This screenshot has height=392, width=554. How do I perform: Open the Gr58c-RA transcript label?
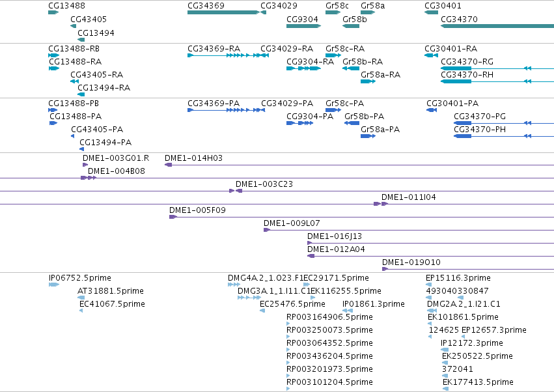(345, 48)
